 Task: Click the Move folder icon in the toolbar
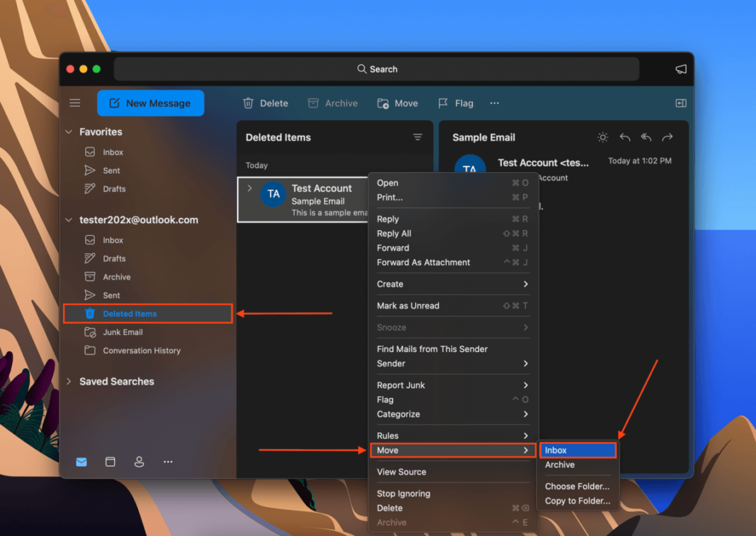[382, 103]
